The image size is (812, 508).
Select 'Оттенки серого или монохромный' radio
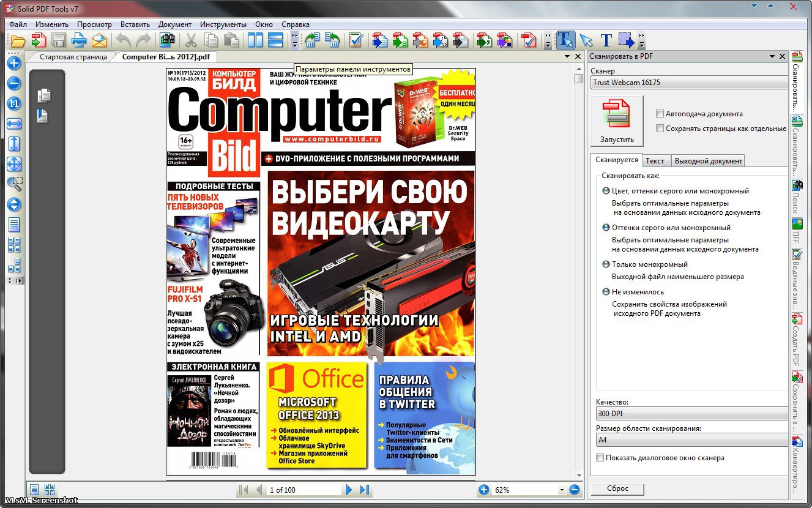coord(606,228)
